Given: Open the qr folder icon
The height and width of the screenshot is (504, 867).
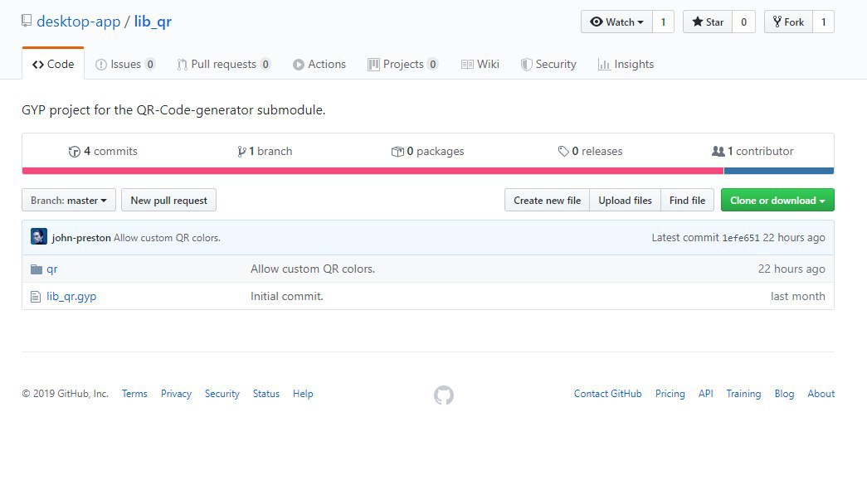Looking at the screenshot, I should coord(36,269).
